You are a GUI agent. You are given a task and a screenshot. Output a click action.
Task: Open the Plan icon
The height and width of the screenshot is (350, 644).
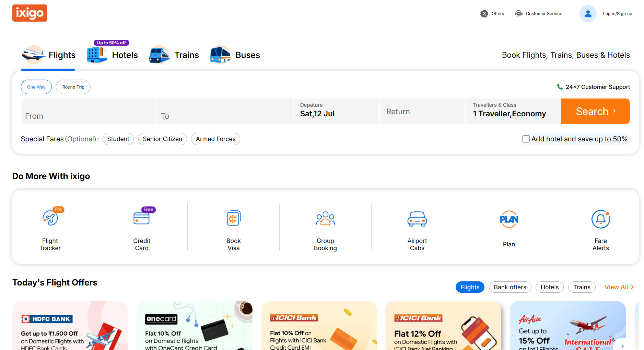coord(509,219)
